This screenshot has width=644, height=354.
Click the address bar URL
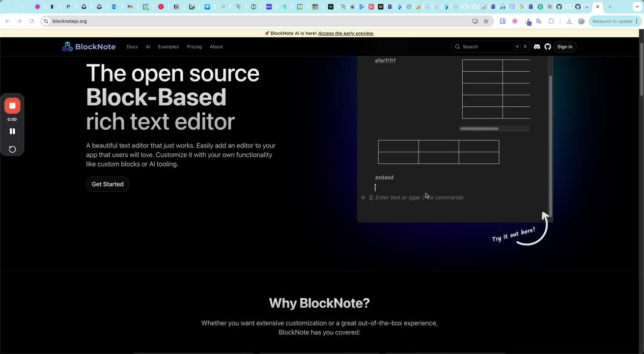tap(70, 21)
